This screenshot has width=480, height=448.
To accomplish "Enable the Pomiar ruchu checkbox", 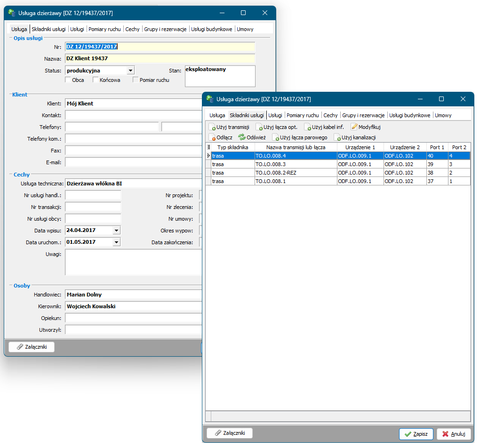I will point(136,80).
